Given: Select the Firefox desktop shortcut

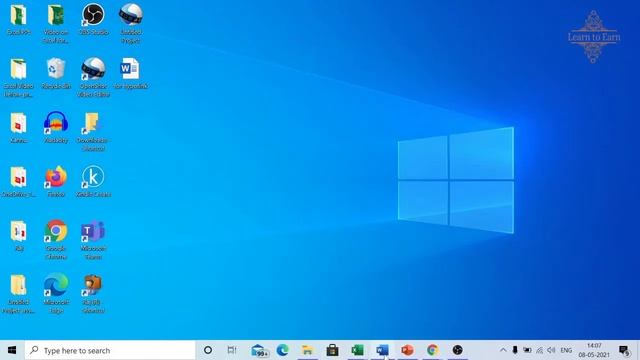Looking at the screenshot, I should pos(56,182).
